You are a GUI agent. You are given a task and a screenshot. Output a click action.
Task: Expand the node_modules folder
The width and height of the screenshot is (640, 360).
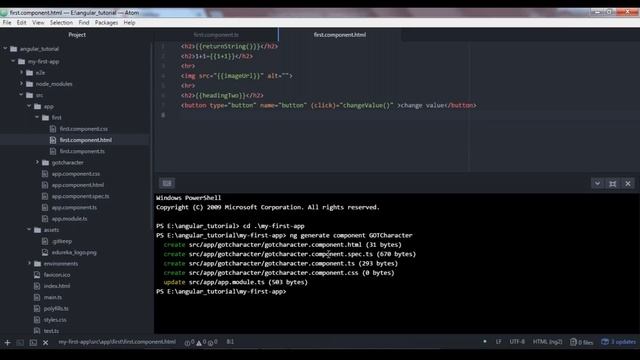pyautogui.click(x=21, y=84)
